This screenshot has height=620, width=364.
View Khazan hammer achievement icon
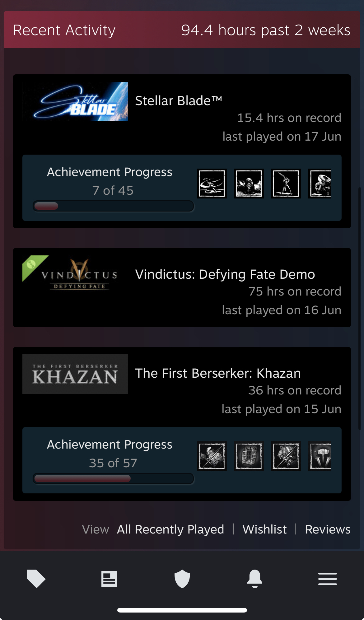320,456
